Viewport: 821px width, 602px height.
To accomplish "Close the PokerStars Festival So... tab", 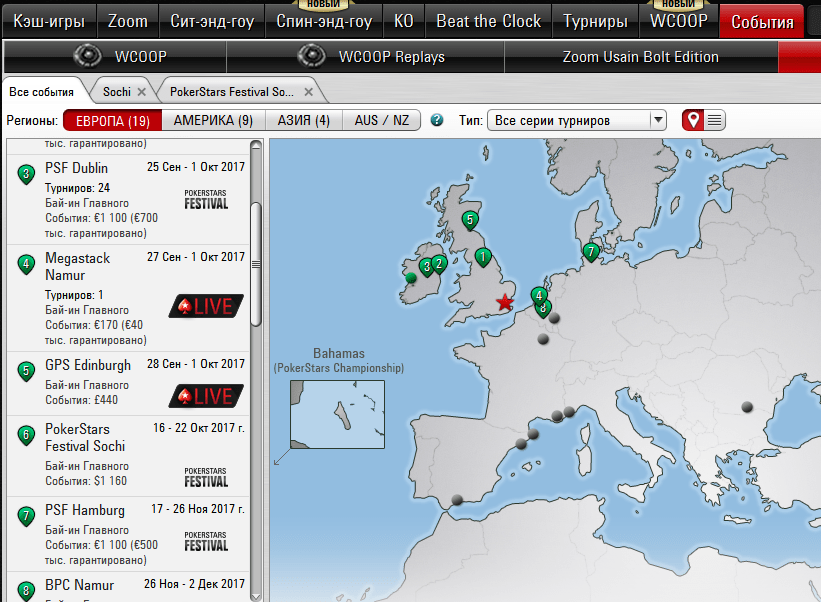I will point(309,92).
